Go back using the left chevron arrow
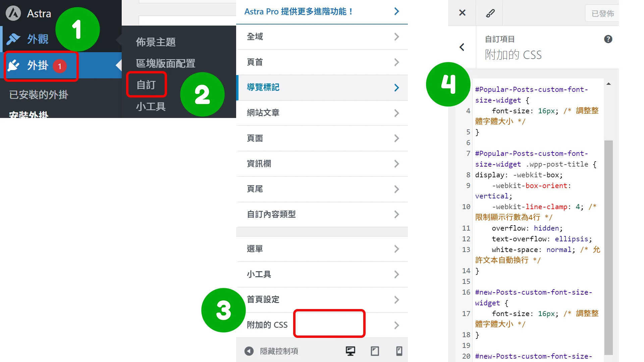The width and height of the screenshot is (644, 362). click(x=462, y=47)
